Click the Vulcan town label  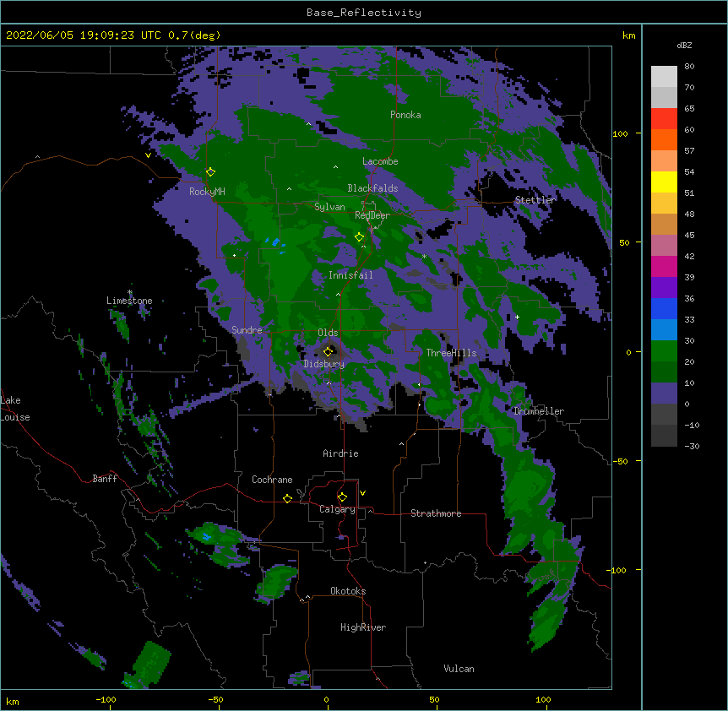click(459, 669)
